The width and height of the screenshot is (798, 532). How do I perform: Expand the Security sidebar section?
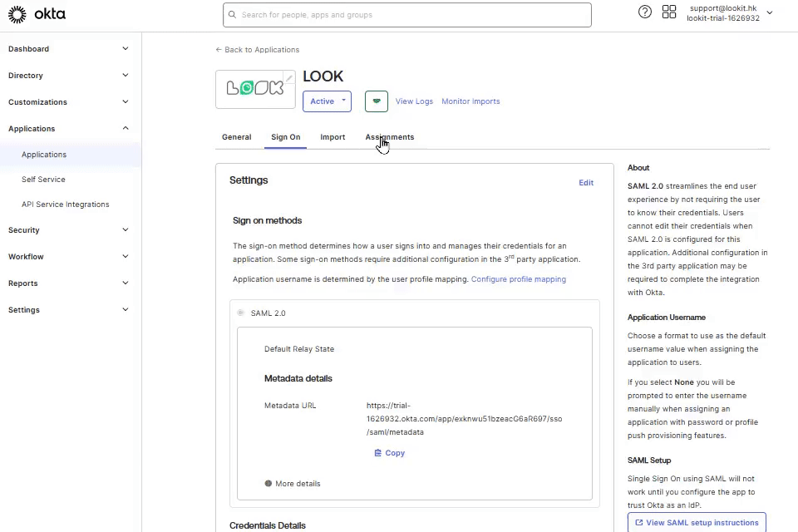point(68,230)
